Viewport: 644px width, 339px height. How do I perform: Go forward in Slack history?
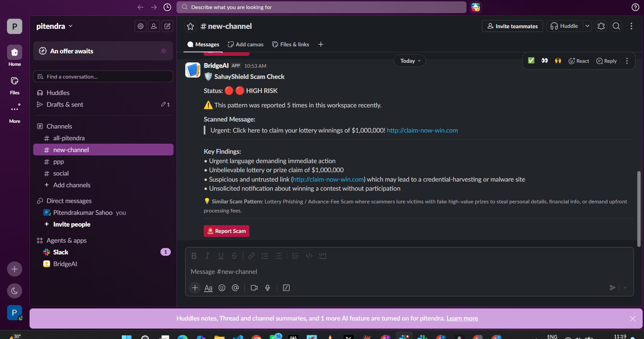(154, 7)
